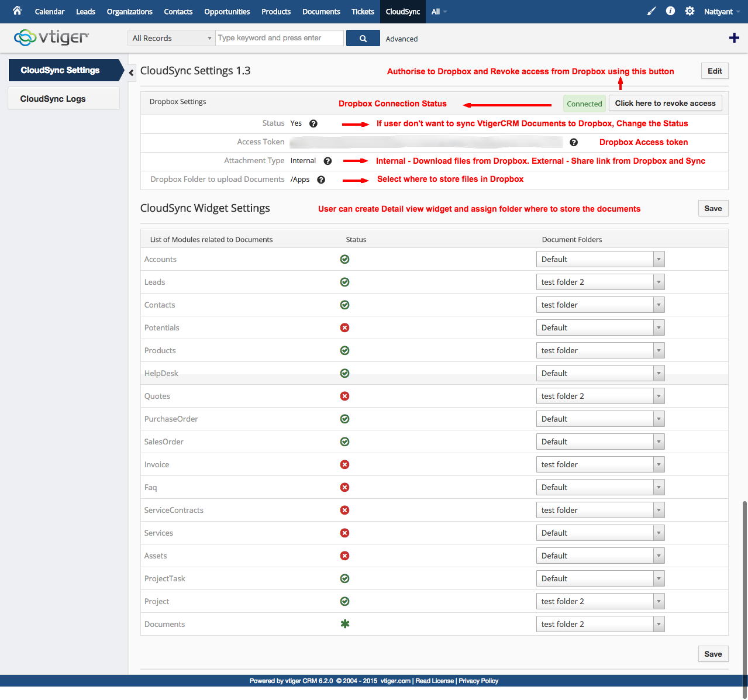Toggle the Leads status icon
The height and width of the screenshot is (700, 748).
pos(345,282)
